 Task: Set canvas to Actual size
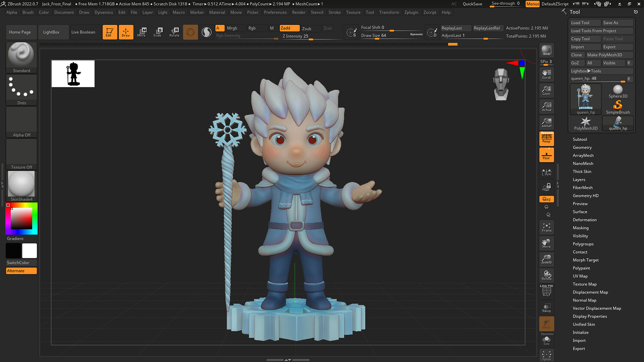tap(547, 106)
